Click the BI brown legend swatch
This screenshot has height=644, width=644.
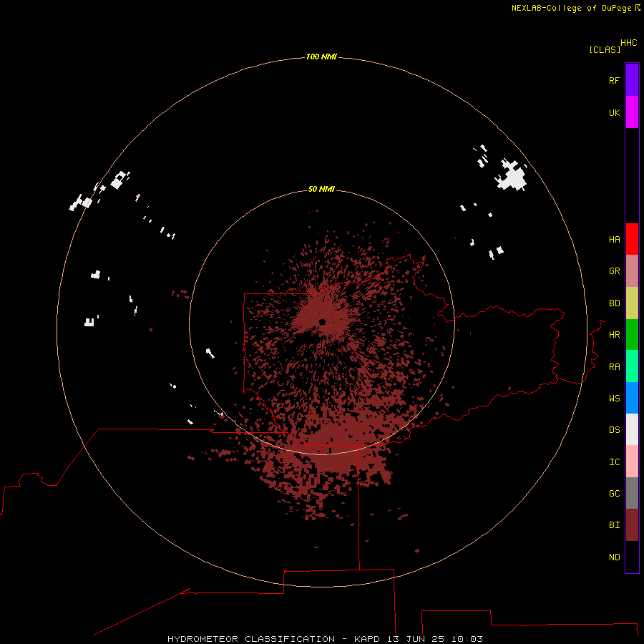point(632,525)
